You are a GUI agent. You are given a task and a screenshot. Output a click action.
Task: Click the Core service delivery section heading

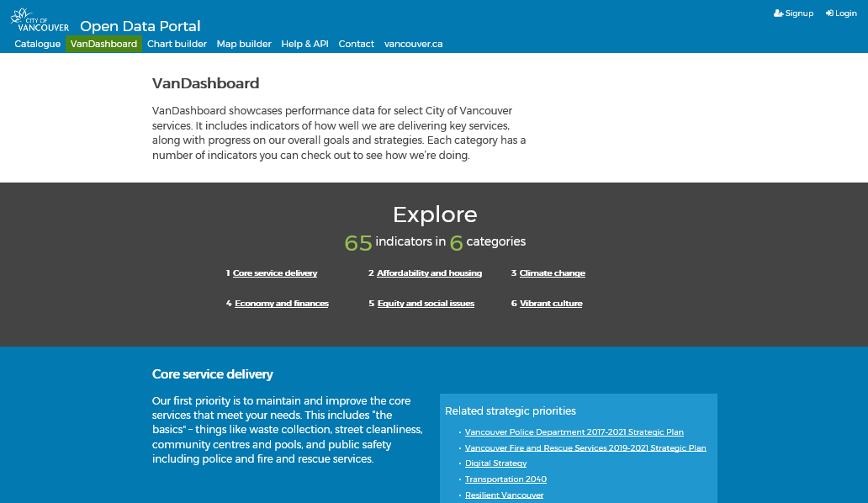click(x=213, y=374)
